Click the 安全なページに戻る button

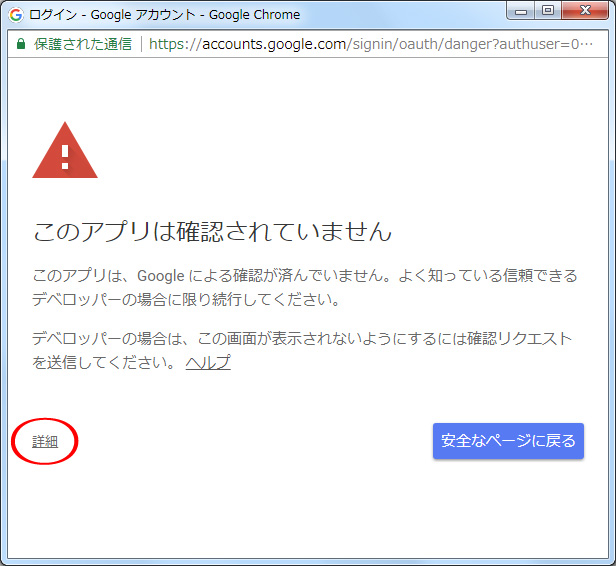[508, 441]
